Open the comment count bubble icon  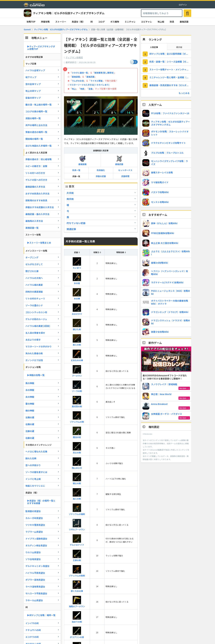coord(134,62)
